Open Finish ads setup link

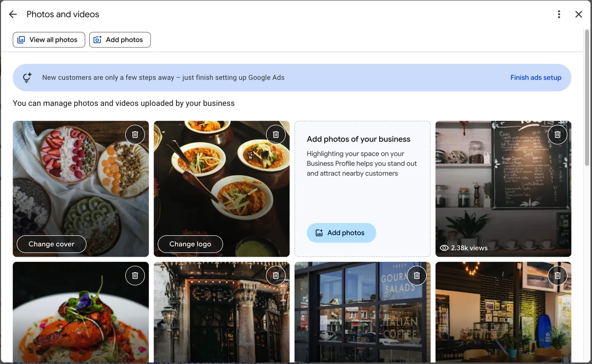tap(536, 78)
